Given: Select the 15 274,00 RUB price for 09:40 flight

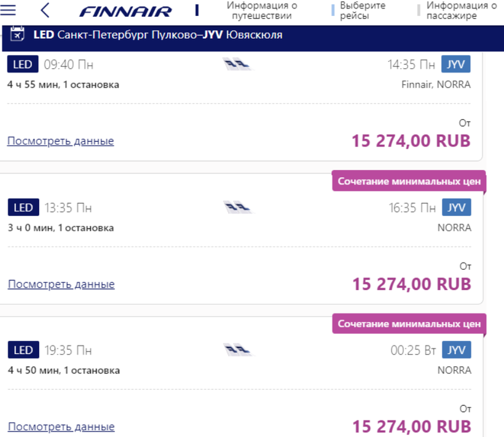Looking at the screenshot, I should click(x=411, y=141).
